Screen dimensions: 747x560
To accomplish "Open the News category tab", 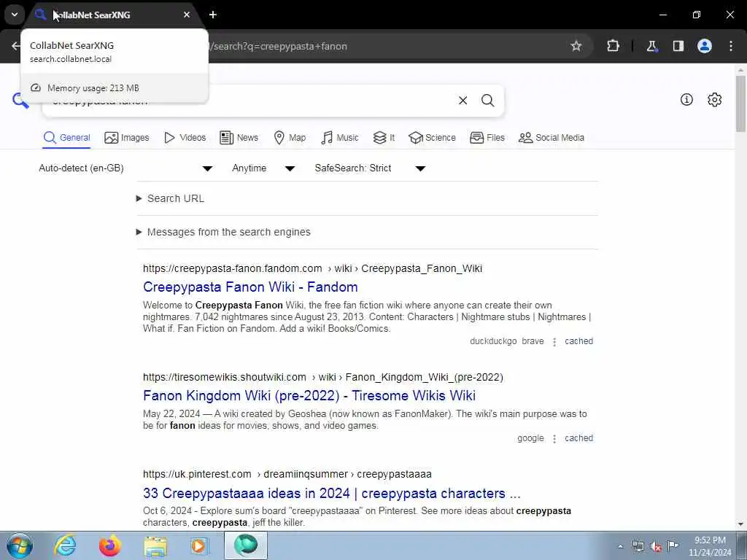I will pyautogui.click(x=239, y=138).
